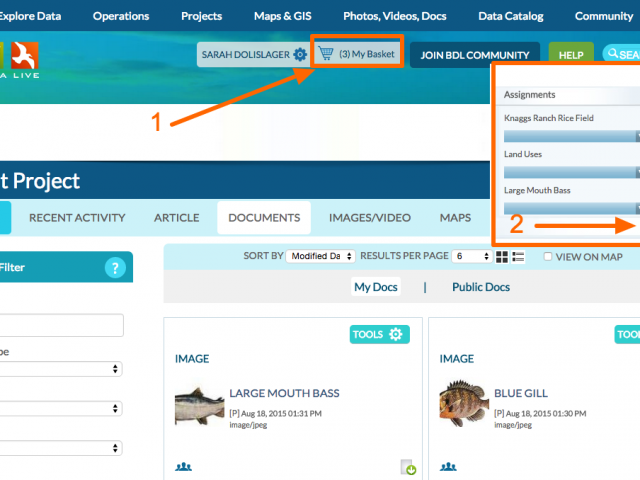Open the Filter help question mark
This screenshot has width=640, height=480.
pyautogui.click(x=115, y=268)
